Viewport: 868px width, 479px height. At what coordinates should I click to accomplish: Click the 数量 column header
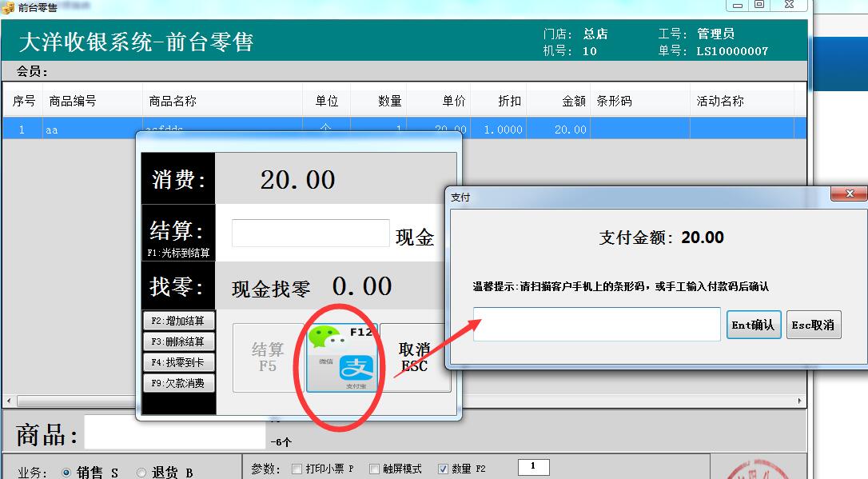click(x=379, y=101)
